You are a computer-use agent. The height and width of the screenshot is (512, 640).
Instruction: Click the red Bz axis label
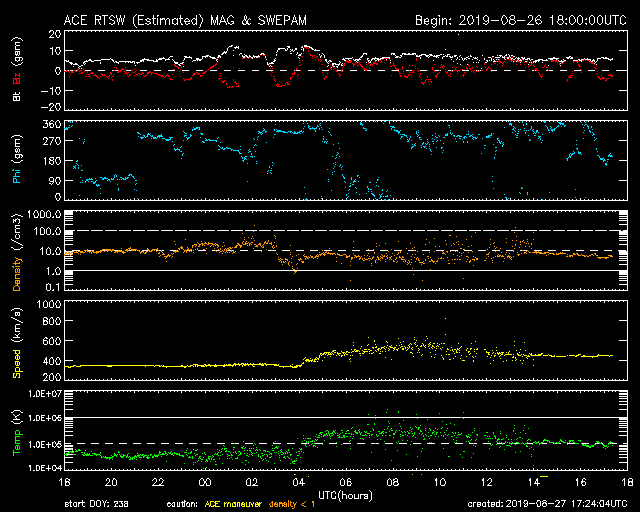click(17, 78)
